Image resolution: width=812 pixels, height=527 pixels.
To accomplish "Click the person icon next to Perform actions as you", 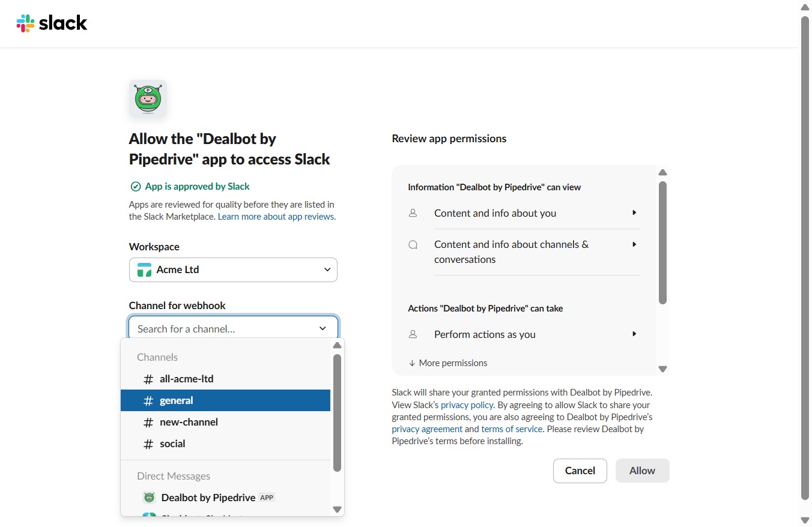I will point(413,334).
